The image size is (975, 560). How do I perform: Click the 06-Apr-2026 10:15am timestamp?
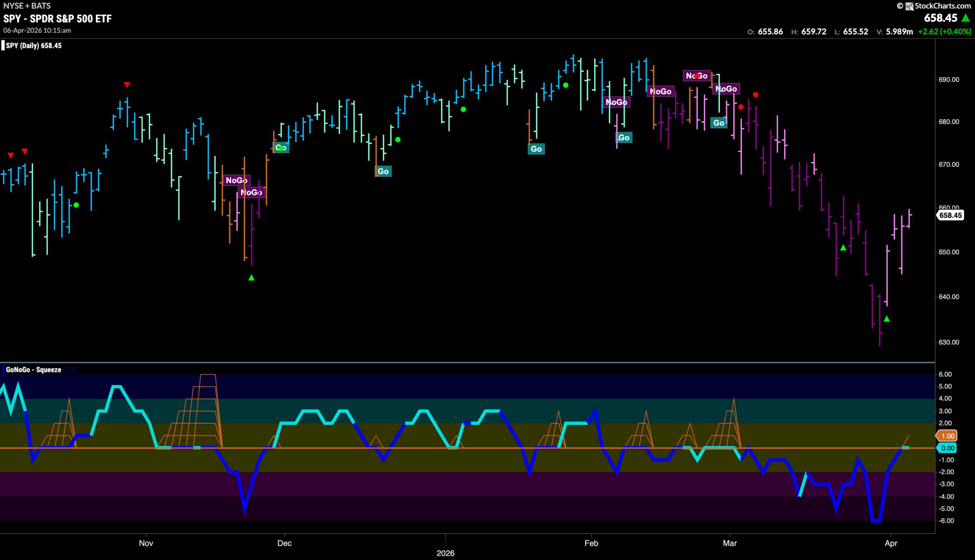pyautogui.click(x=37, y=30)
